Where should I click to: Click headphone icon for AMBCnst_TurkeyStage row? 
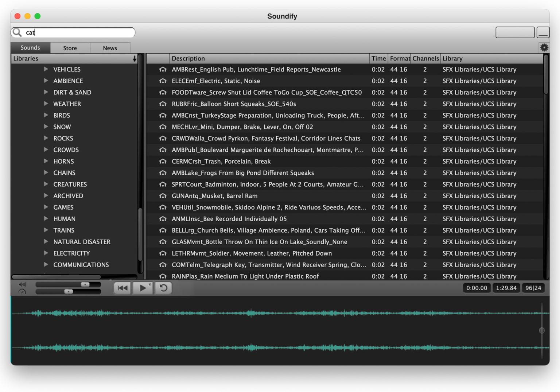(x=163, y=115)
